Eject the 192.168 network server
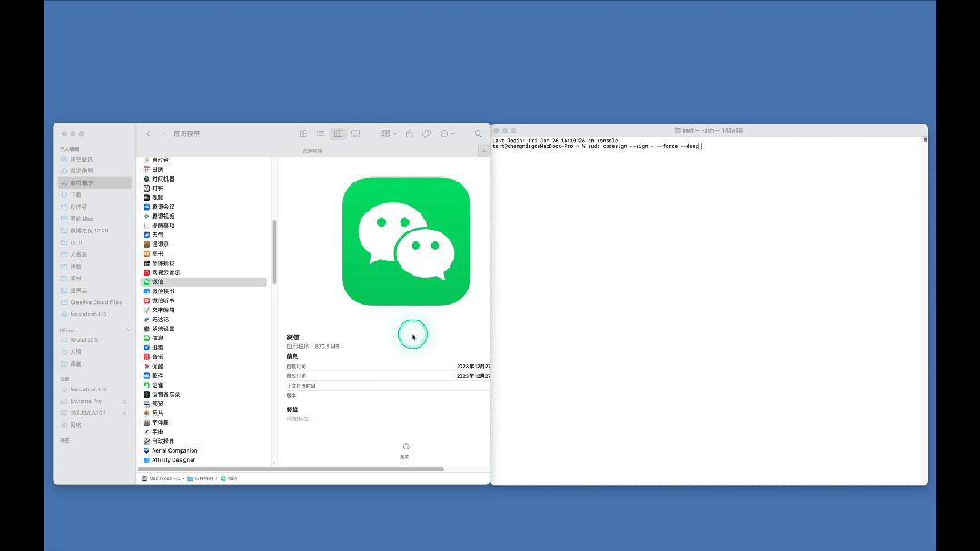Viewport: 980px width, 551px height. pos(124,413)
